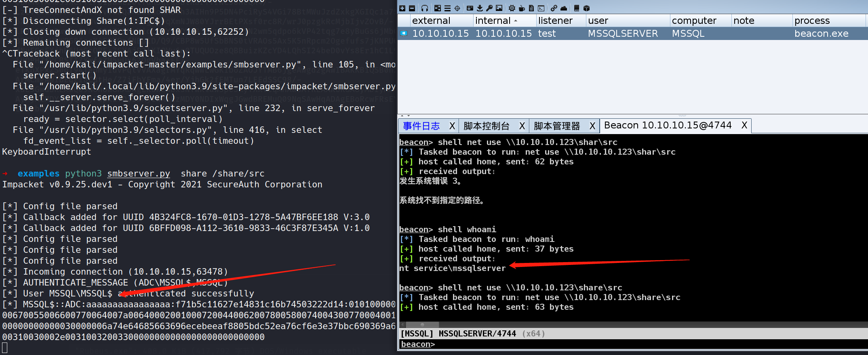Close the 事件日志 tab with its X
Image resolution: width=868 pixels, height=355 pixels.
click(452, 126)
